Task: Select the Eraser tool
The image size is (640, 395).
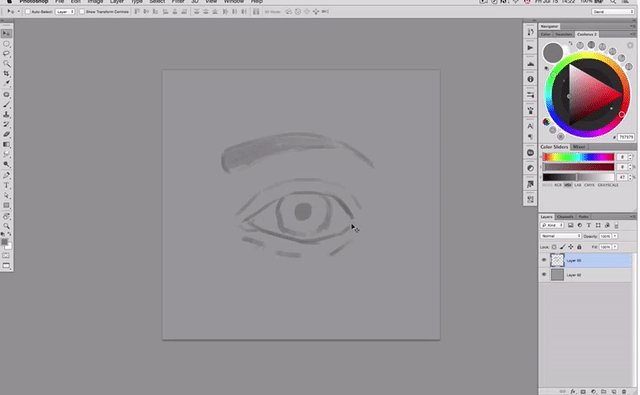Action: coord(7,134)
